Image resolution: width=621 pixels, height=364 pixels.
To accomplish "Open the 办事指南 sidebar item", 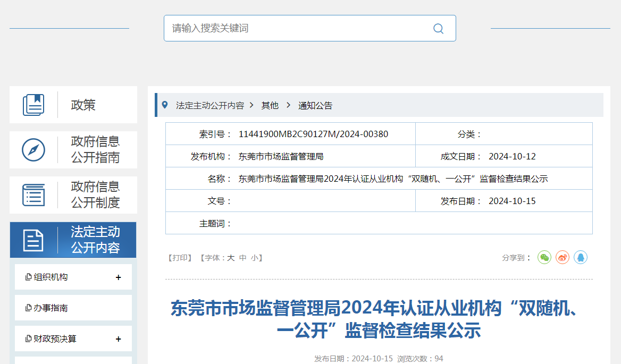I will (51, 308).
